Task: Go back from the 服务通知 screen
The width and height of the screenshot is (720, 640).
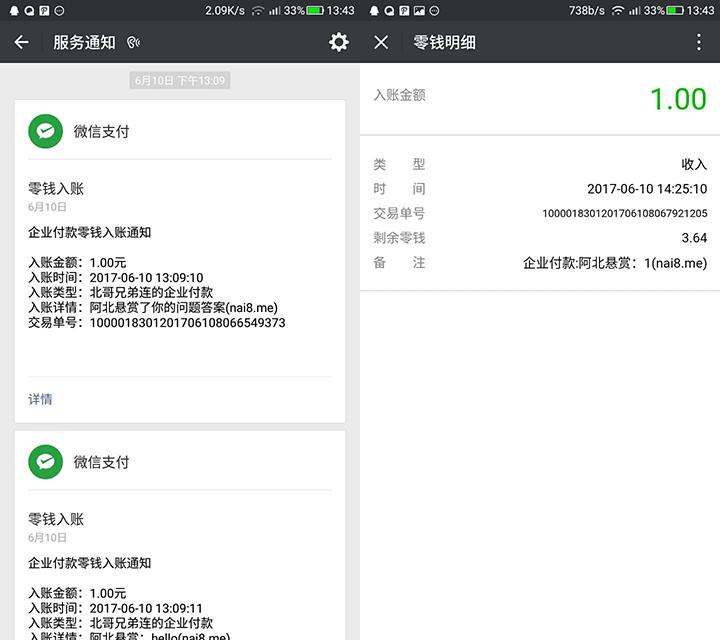Action: (21, 42)
